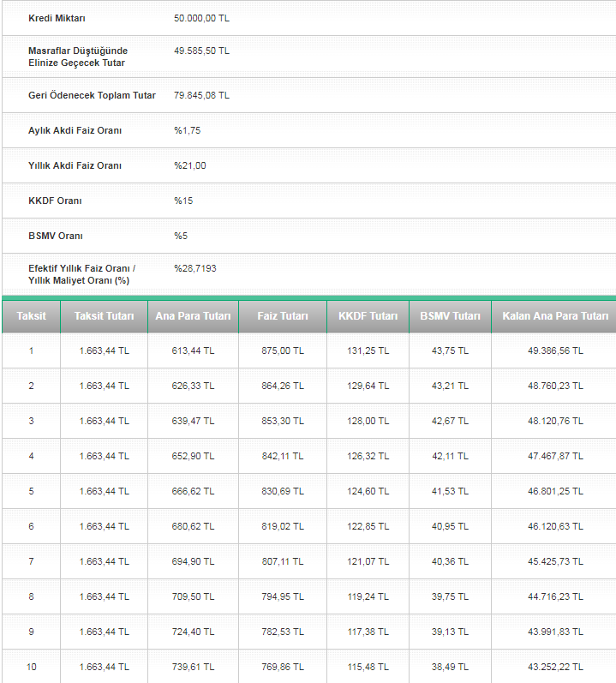Click installment 10 BSMV value 38,49 TL

450,667
